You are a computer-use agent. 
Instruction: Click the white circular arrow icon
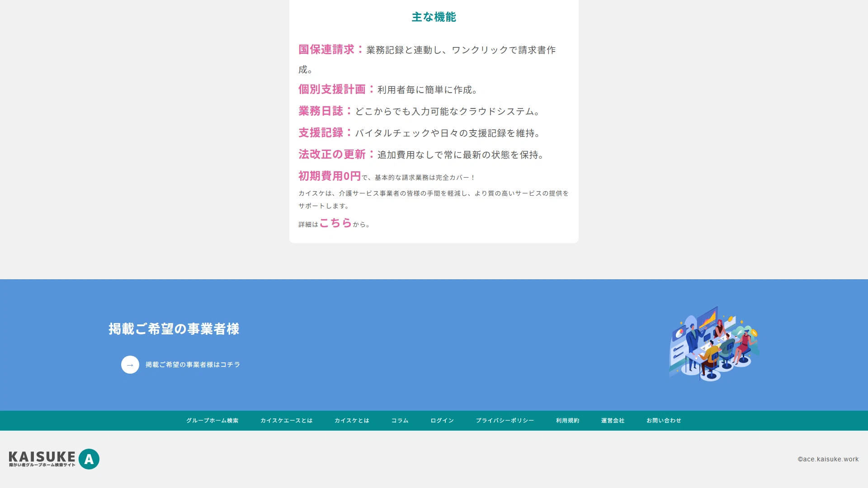pyautogui.click(x=130, y=365)
